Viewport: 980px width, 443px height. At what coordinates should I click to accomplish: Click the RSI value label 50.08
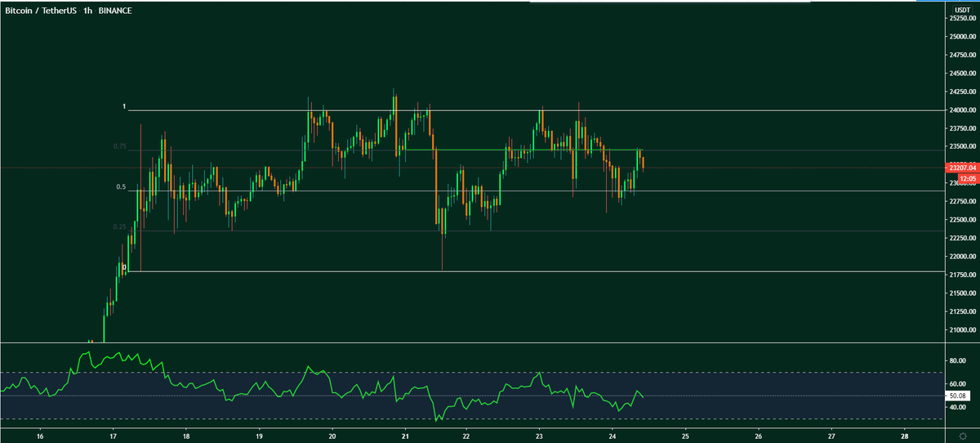tap(958, 396)
